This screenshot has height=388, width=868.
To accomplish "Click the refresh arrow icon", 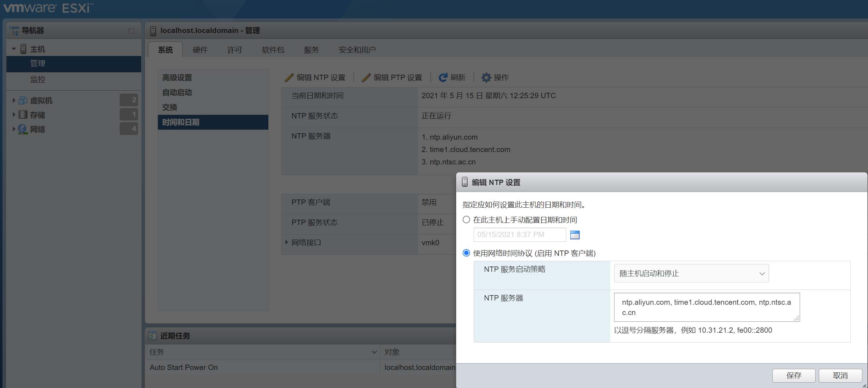I will click(443, 77).
